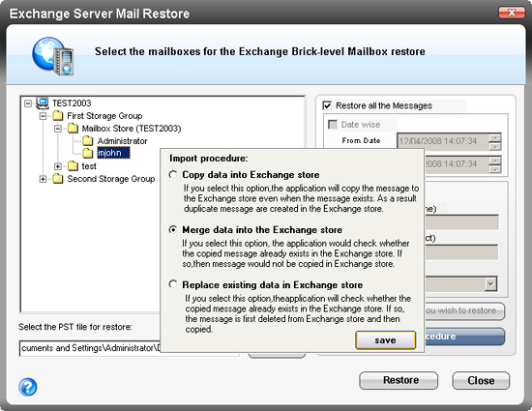The image size is (532, 411).
Task: Decrease the second date with down spinner
Action: point(495,169)
